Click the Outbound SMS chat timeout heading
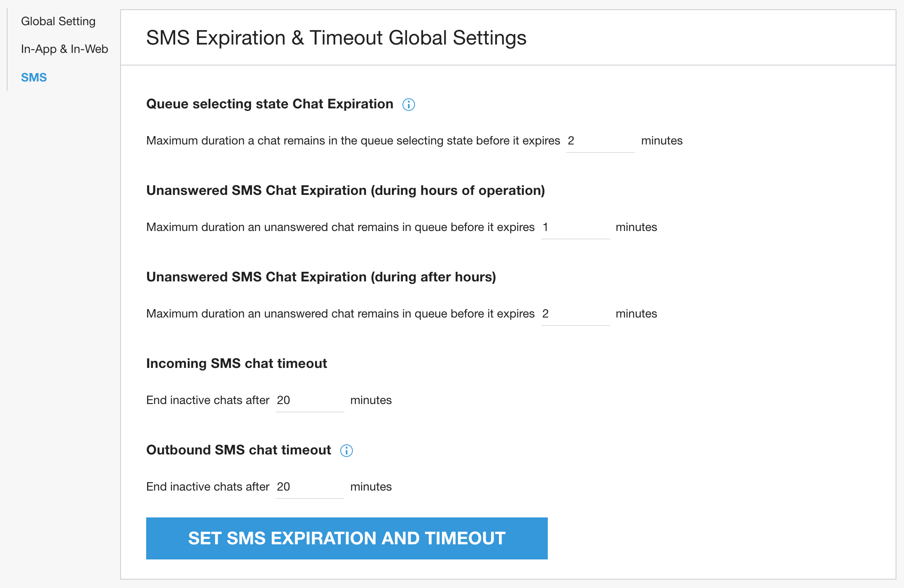This screenshot has height=588, width=904. point(238,450)
